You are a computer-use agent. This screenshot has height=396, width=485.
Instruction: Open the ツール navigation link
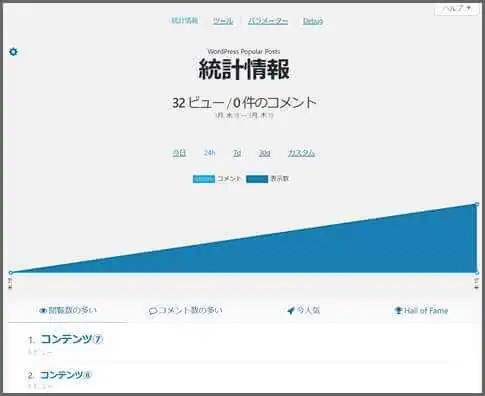223,21
